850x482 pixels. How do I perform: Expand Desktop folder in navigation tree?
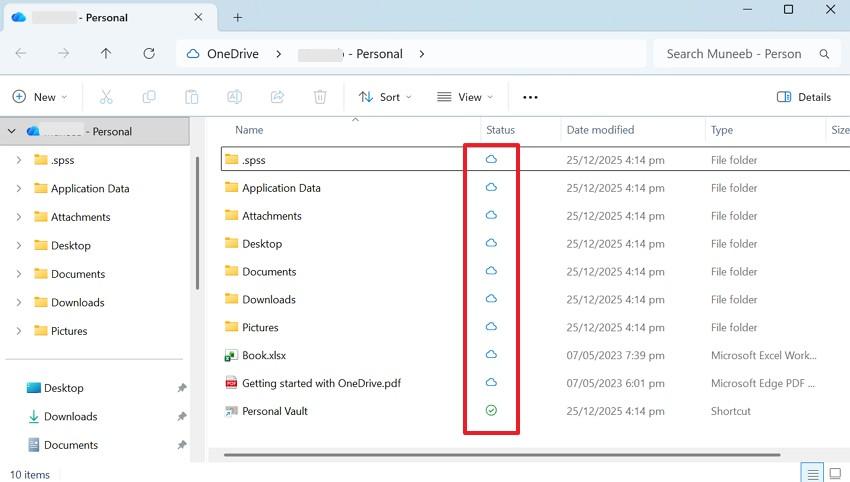19,245
